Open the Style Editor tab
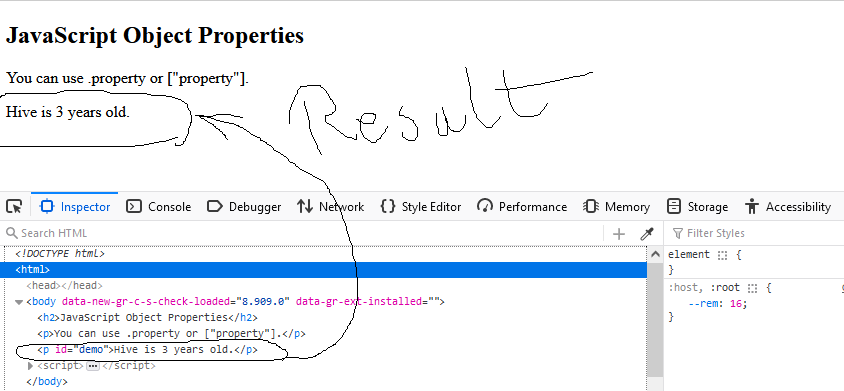 420,206
